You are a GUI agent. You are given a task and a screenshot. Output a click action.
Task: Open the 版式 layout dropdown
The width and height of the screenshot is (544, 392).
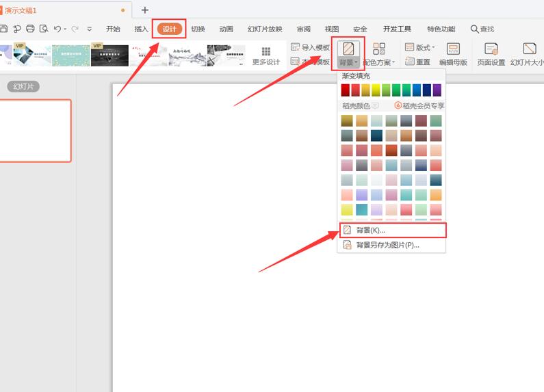point(419,47)
